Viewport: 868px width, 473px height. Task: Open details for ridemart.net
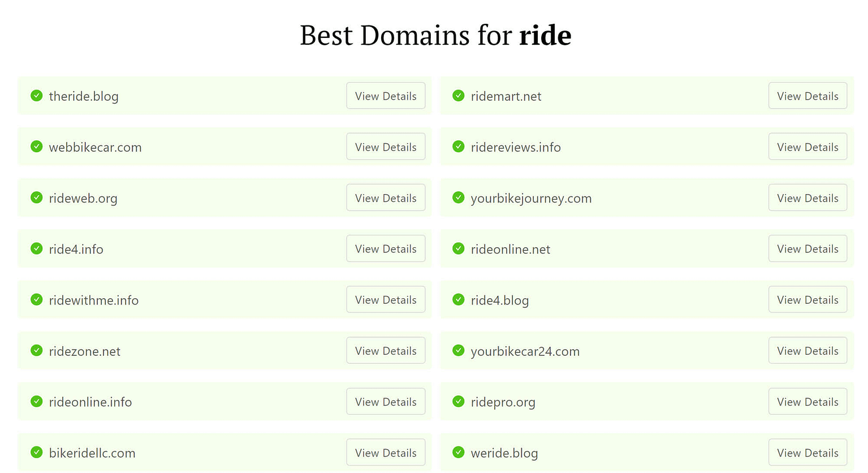coord(807,96)
